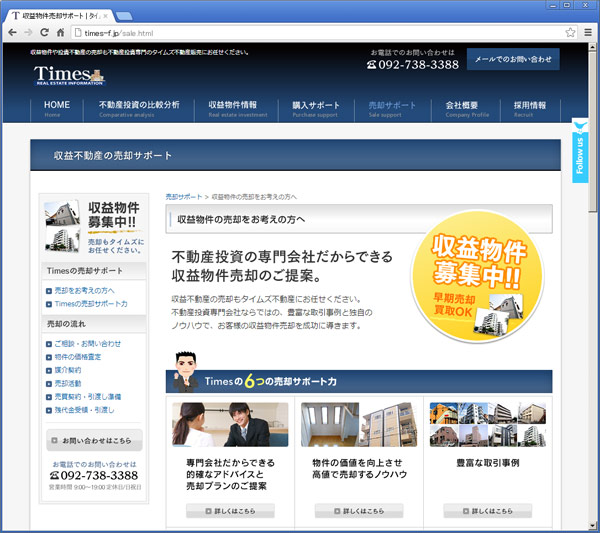The height and width of the screenshot is (533, 600).
Task: Open sidebar link 売買契約・引渡し準備
Action: click(x=88, y=397)
